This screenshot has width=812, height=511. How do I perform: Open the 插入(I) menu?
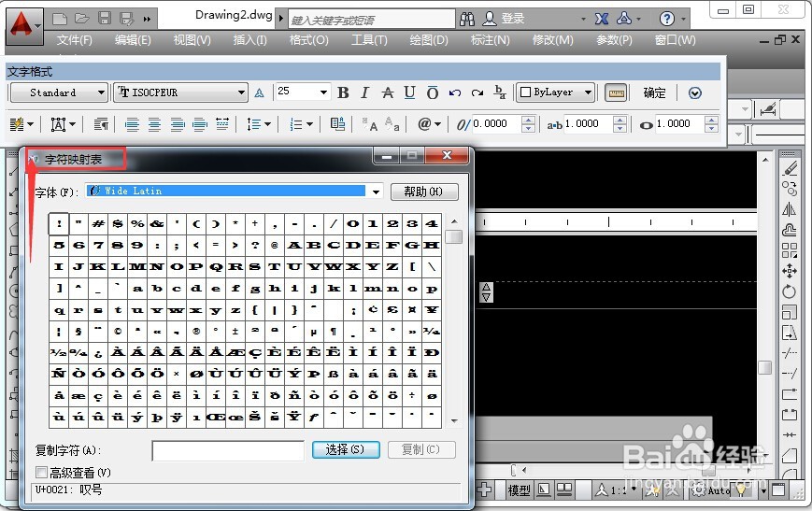pos(250,40)
